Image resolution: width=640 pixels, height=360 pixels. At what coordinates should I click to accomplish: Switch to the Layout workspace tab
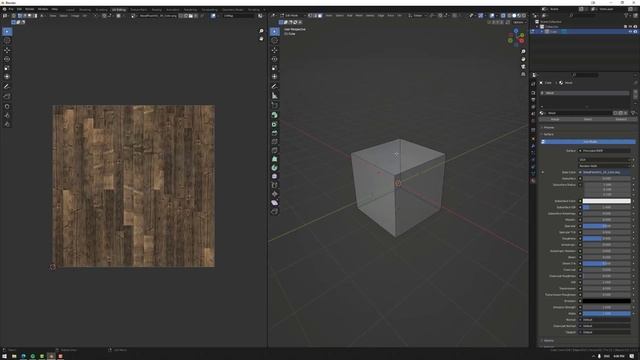point(70,9)
